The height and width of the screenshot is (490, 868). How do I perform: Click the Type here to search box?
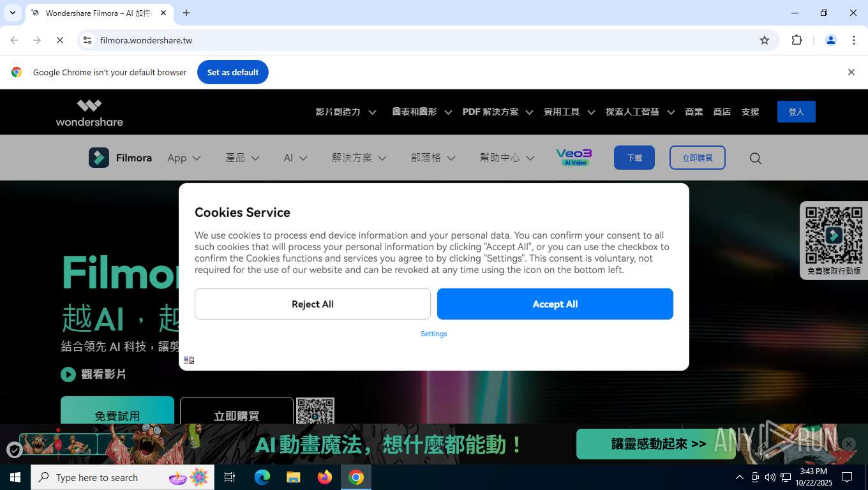[123, 477]
